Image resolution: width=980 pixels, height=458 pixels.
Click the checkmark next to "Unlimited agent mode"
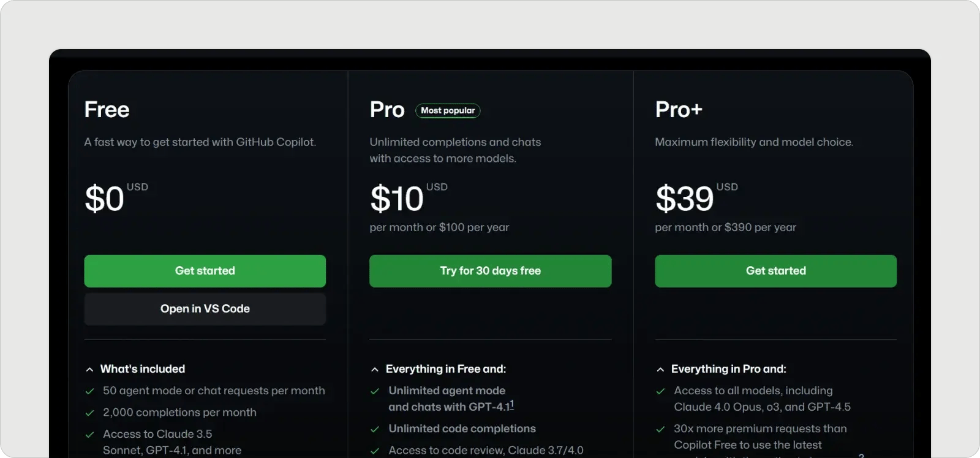(374, 391)
